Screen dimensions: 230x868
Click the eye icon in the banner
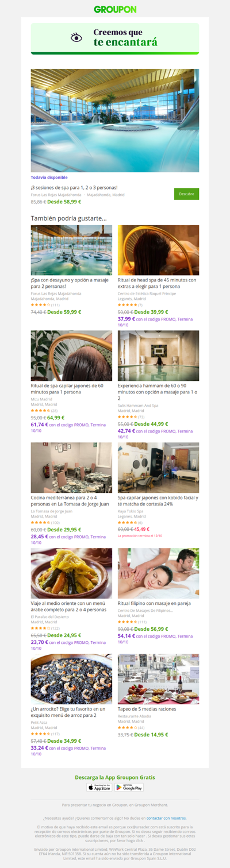tap(76, 37)
